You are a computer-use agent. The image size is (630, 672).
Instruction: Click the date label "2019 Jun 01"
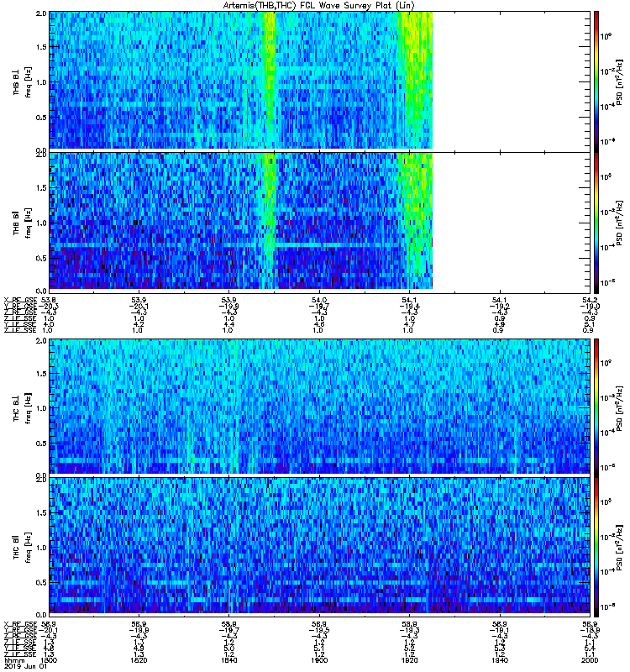(x=25, y=667)
